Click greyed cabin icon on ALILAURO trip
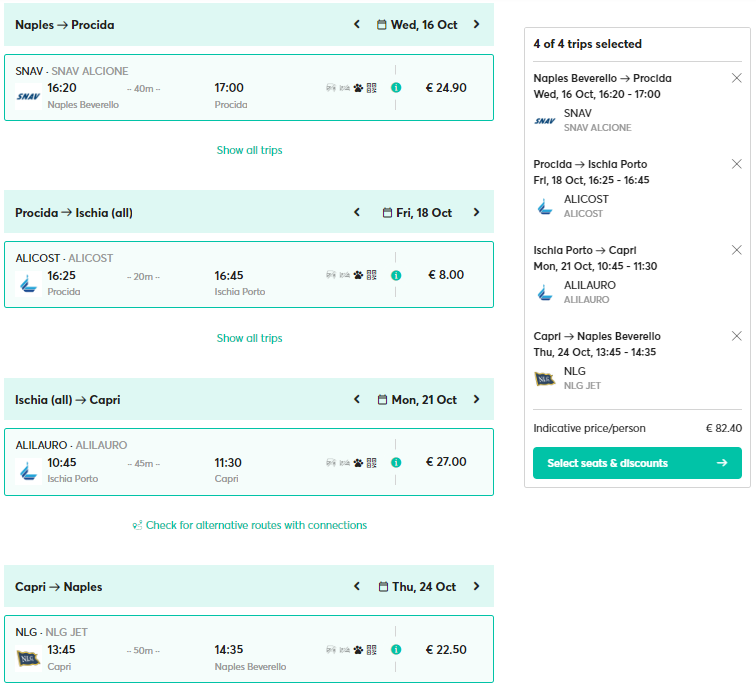The height and width of the screenshot is (687, 756). click(344, 463)
